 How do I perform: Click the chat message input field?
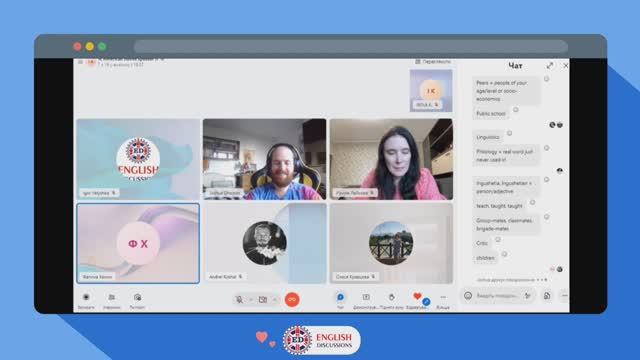click(497, 296)
